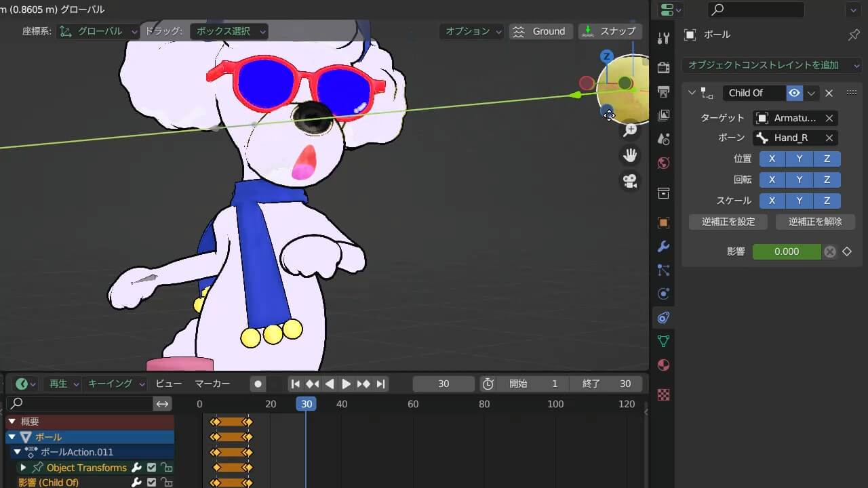This screenshot has width=868, height=488.
Task: Select the Particle Properties icon
Action: tap(663, 269)
